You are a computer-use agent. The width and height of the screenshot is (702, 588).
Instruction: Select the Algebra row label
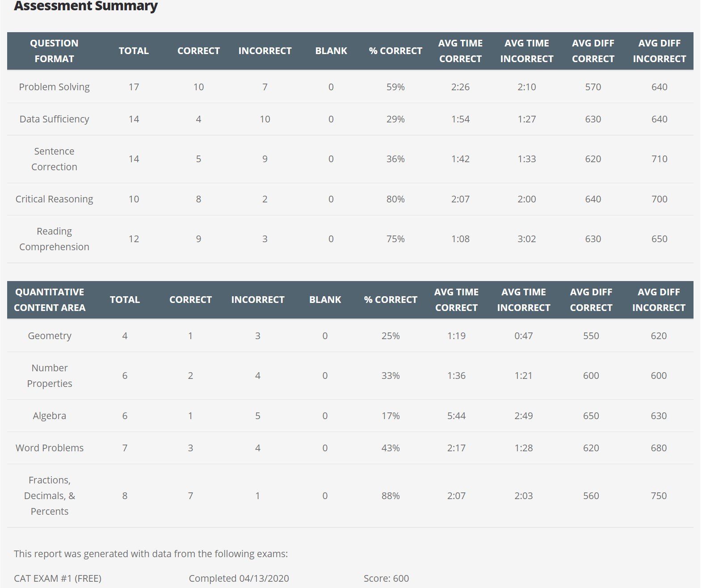point(50,416)
